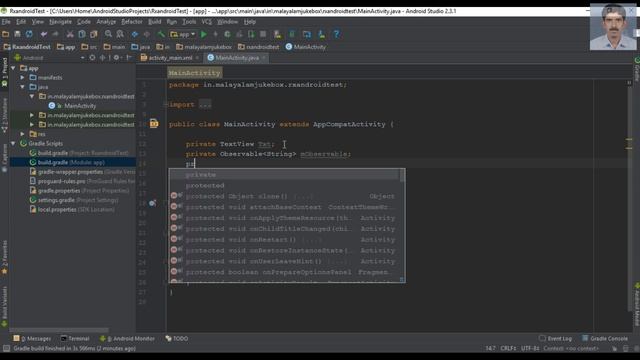This screenshot has width=640, height=360.
Task: Open the Gradle Console button
Action: pos(604,338)
